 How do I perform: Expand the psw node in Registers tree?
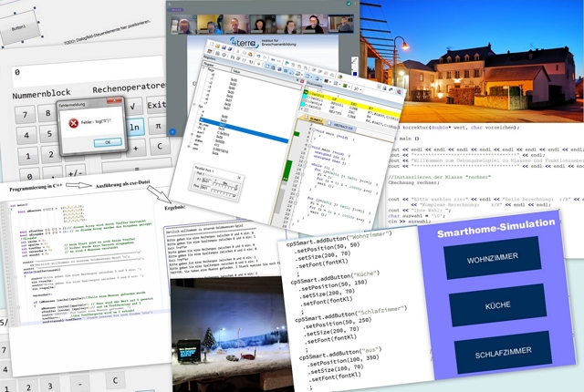pos(191,147)
